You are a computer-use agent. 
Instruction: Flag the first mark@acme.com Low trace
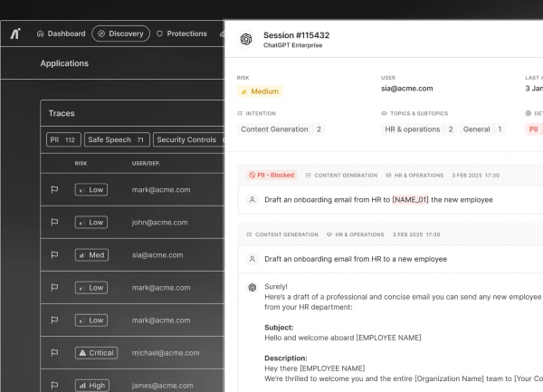[54, 190]
